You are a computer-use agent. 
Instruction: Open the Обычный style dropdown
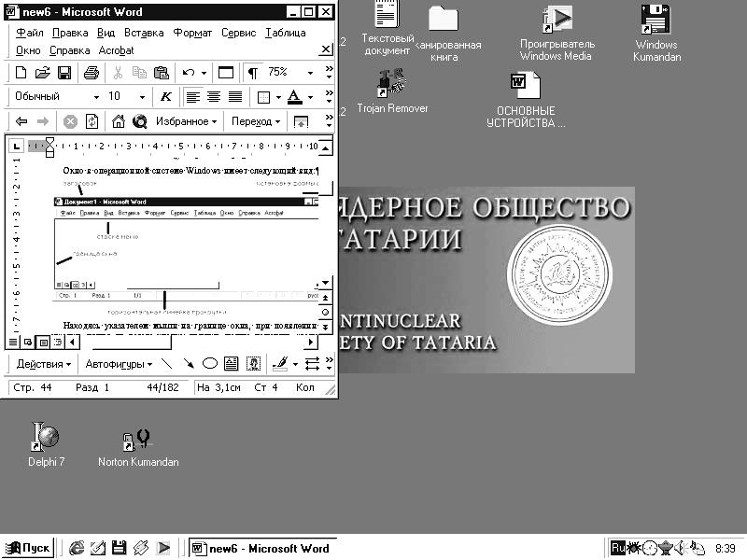point(96,97)
